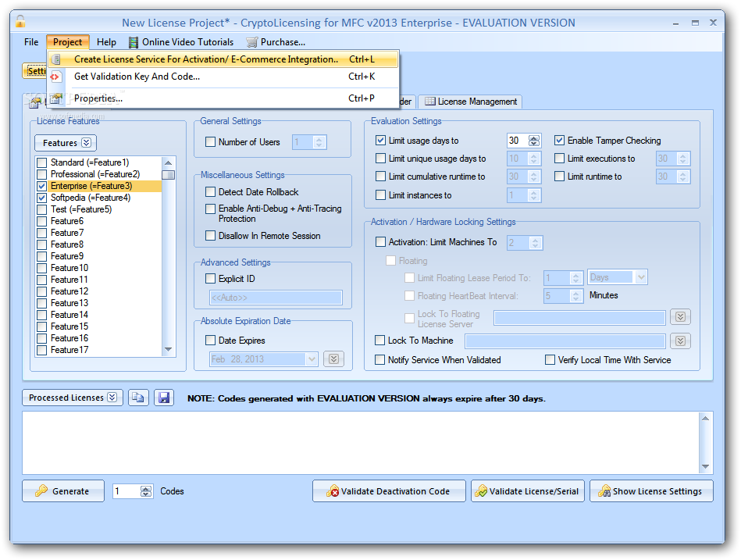This screenshot has height=560, width=741.
Task: Click the Validate License/Serial key icon
Action: coord(481,491)
